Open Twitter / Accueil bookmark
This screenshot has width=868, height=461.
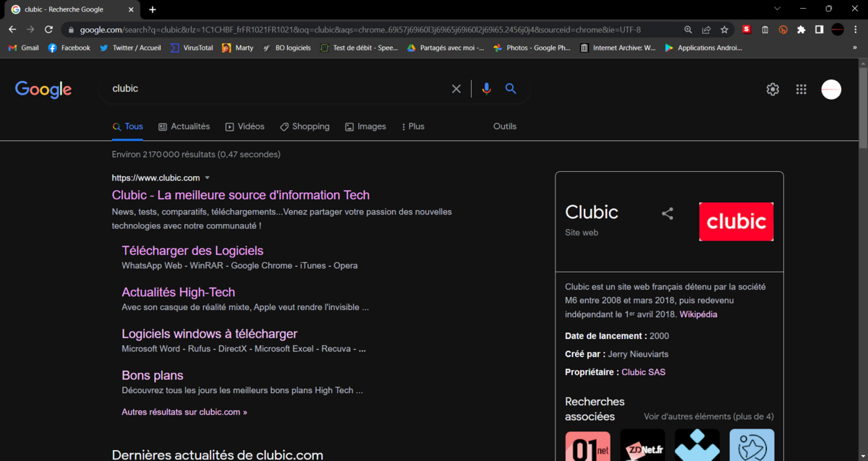130,48
